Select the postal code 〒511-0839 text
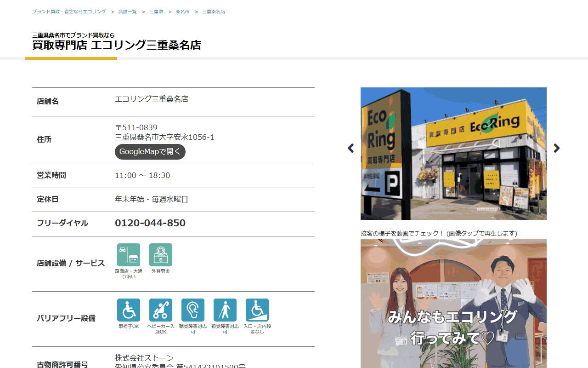 136,127
